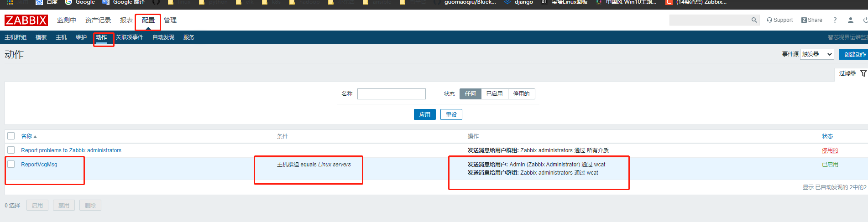Click the 重设 button
The width and height of the screenshot is (868, 222).
coord(451,114)
